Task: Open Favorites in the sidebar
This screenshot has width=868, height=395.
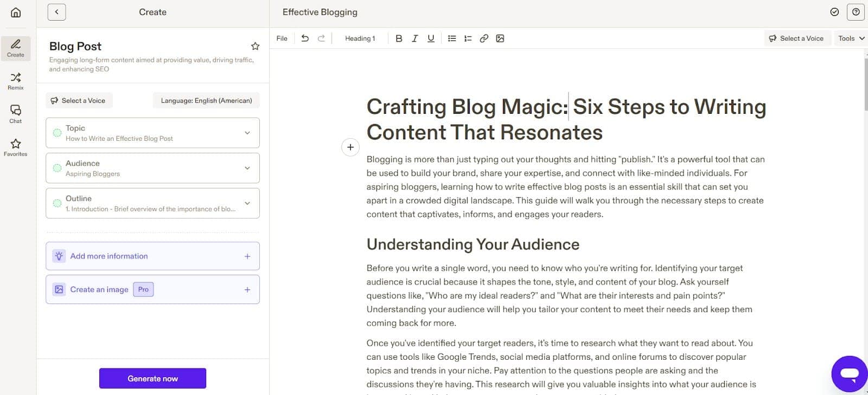Action: click(16, 147)
